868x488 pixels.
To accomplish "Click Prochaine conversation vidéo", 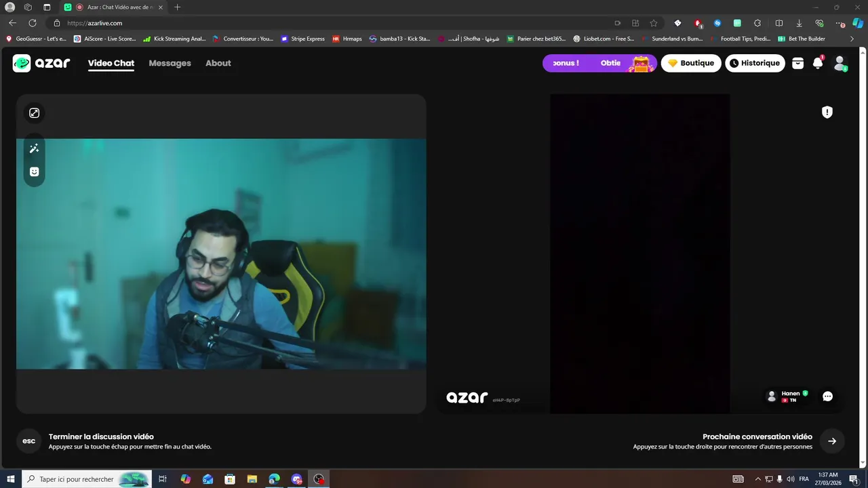I will (x=757, y=437).
